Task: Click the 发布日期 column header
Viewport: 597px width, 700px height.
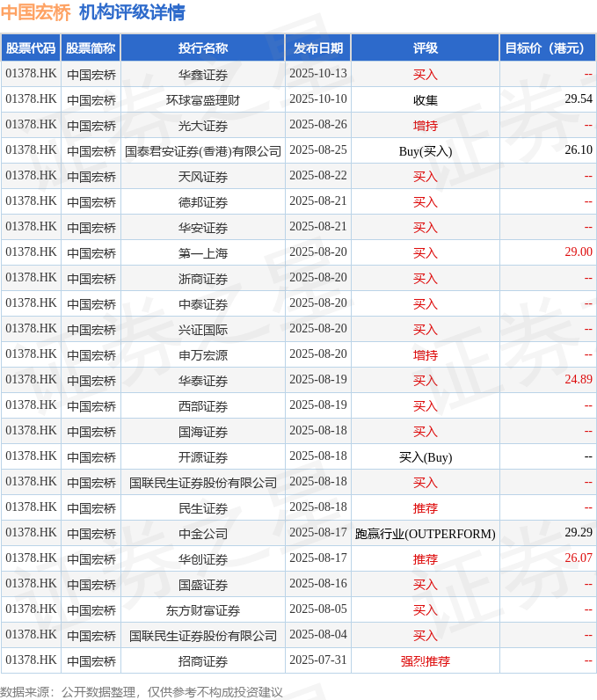Action: pyautogui.click(x=318, y=47)
